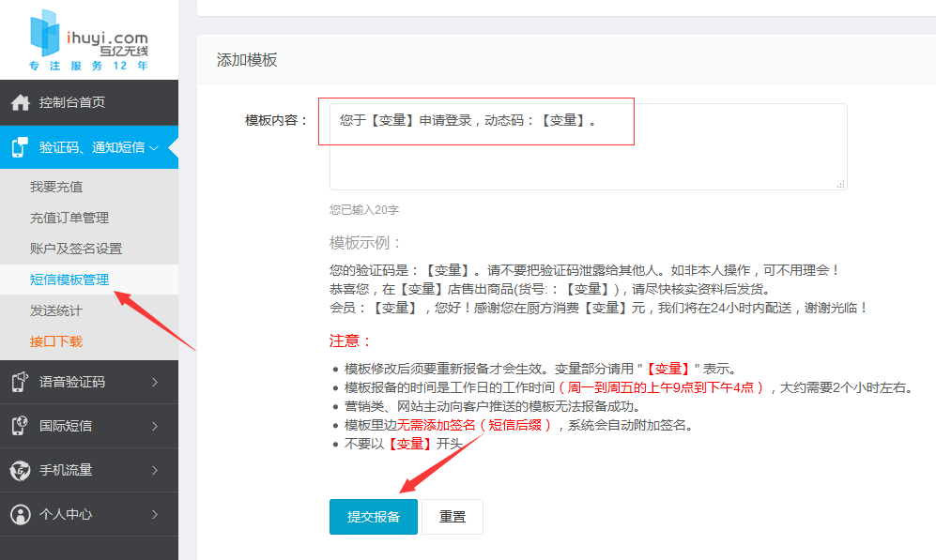
Task: Expand the 手机流量 chevron arrow
Action: coord(155,471)
